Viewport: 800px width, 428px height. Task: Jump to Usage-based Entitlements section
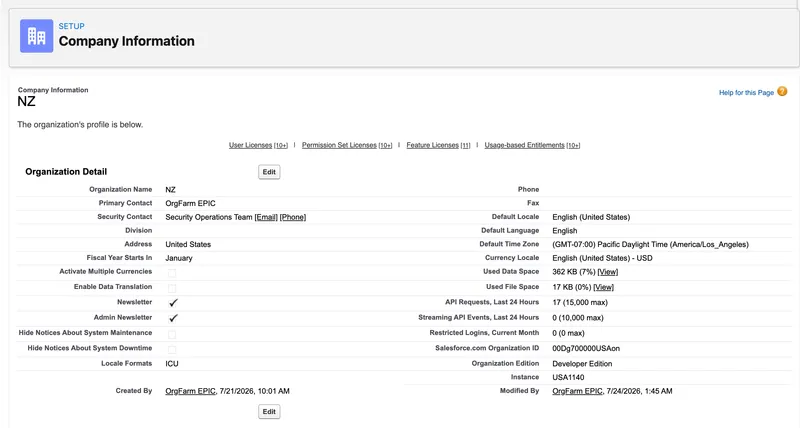coord(524,145)
